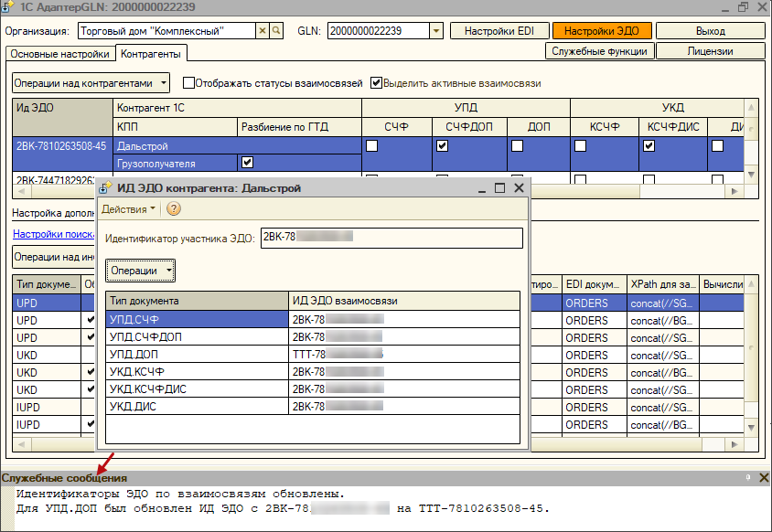The image size is (772, 532).
Task: Click ТТТ-78 ID cell for УПД.ДОП
Action: [404, 355]
